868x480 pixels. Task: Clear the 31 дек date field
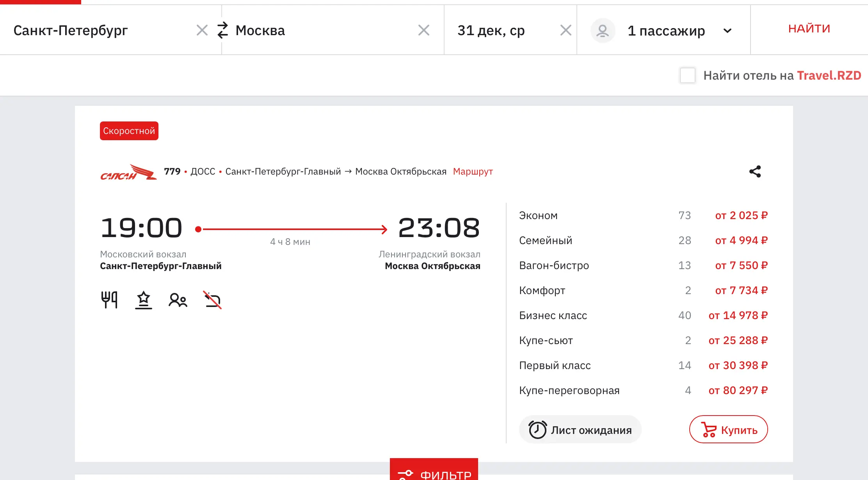click(x=566, y=30)
